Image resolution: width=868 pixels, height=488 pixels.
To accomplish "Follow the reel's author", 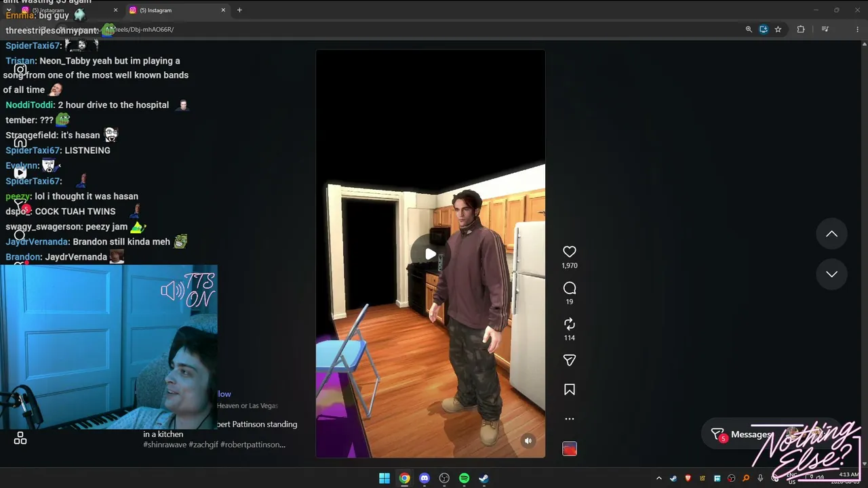I will tap(224, 394).
